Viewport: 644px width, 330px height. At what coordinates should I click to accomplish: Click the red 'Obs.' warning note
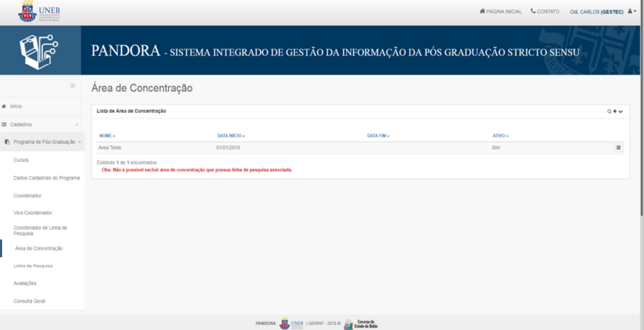(197, 170)
